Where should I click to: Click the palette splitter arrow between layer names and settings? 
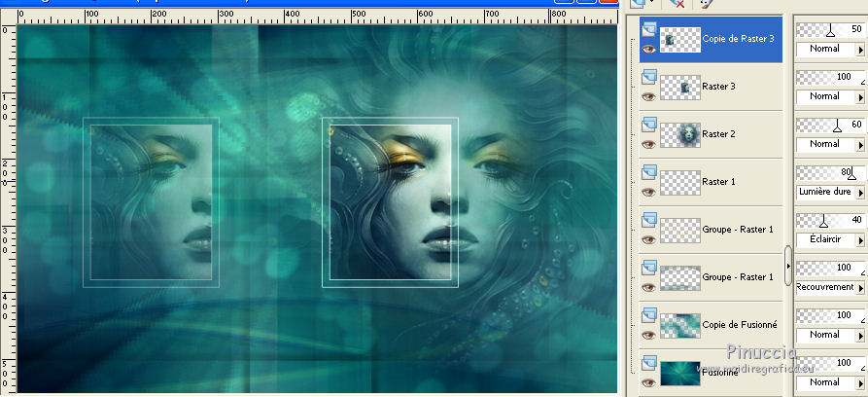(x=788, y=267)
